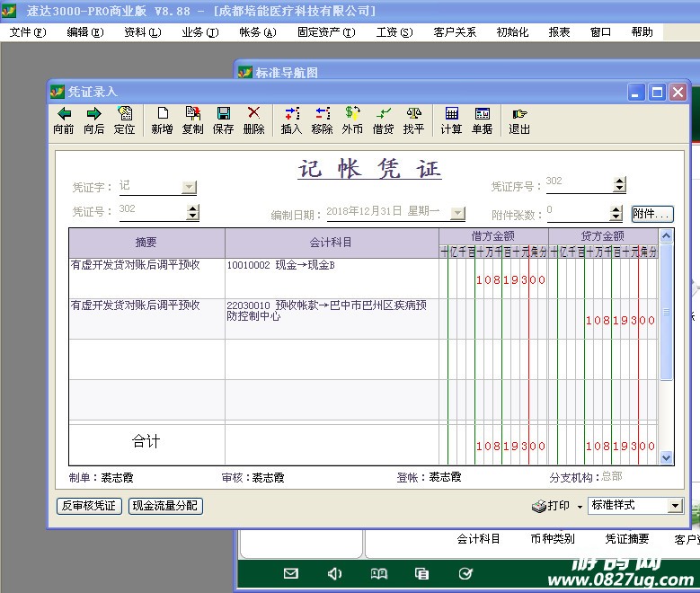
Task: Open the 编制日期 date dropdown
Action: [457, 213]
